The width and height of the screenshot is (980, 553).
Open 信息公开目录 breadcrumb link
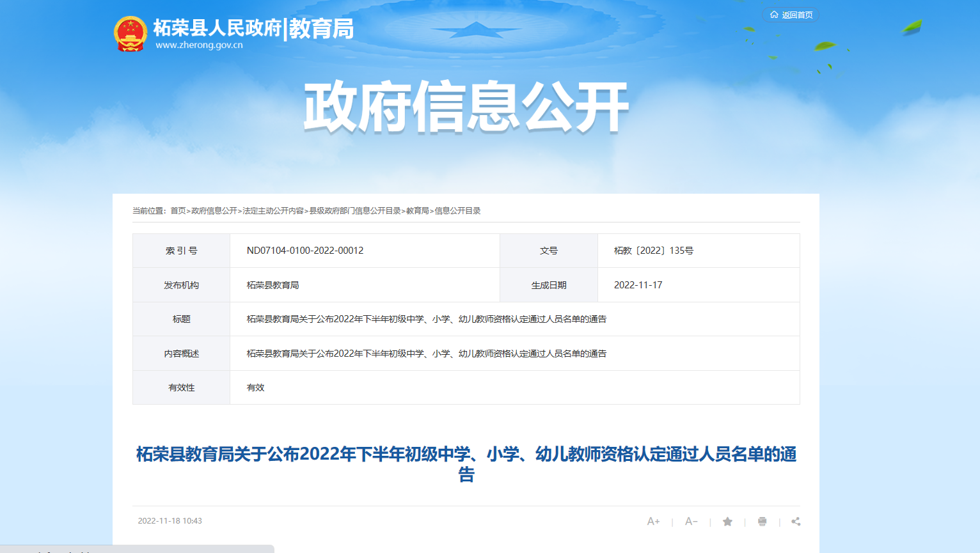(x=457, y=211)
